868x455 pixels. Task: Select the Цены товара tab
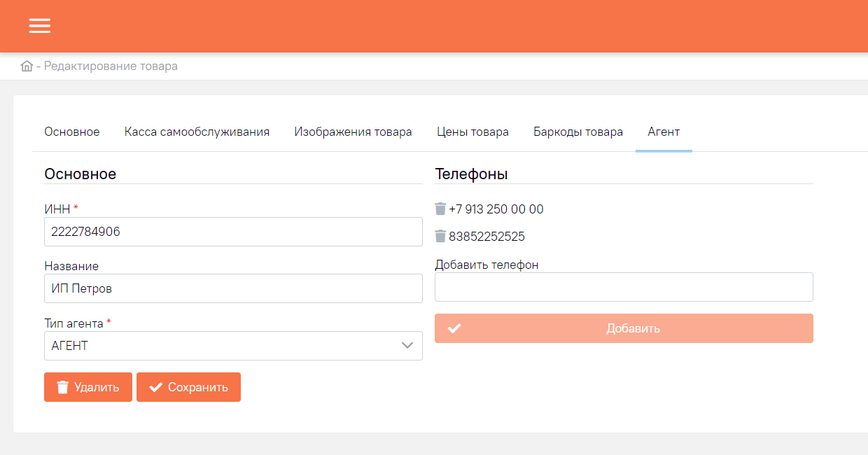472,132
